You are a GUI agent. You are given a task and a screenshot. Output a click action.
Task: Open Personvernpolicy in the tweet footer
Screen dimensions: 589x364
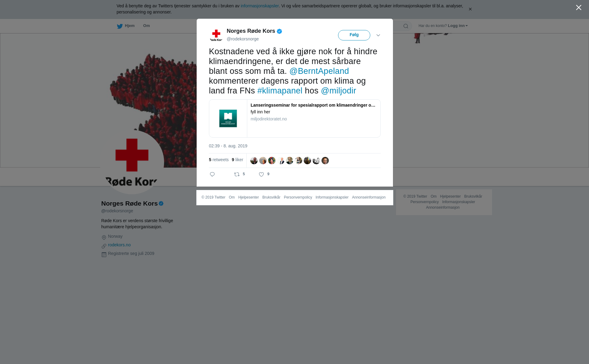click(x=298, y=197)
